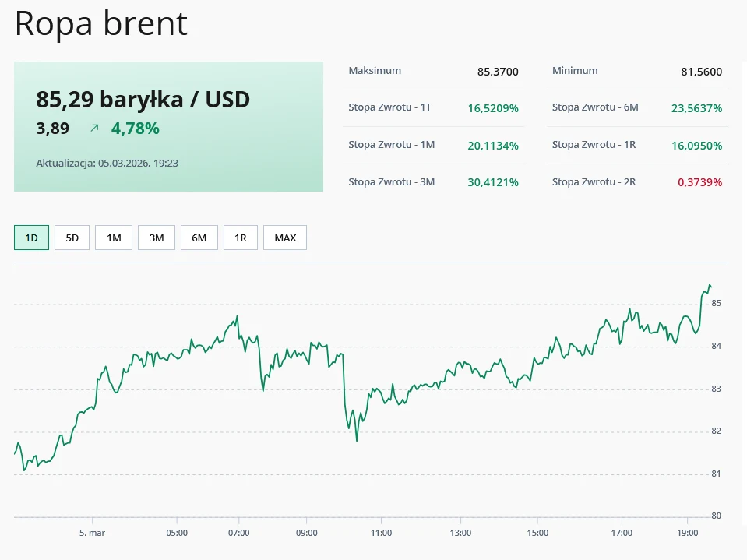Screen dimensions: 747x560
Task: Switch to the 1R yearly view
Action: coord(240,238)
